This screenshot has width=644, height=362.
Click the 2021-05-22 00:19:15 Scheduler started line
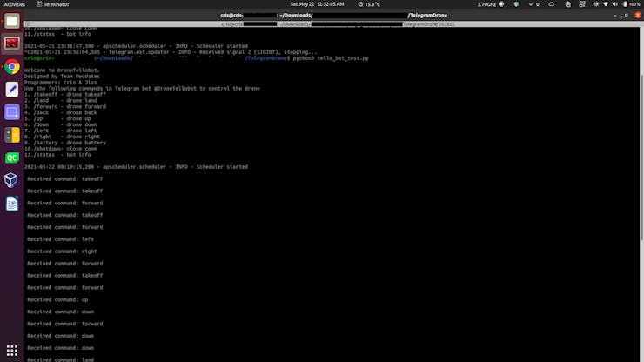point(136,167)
